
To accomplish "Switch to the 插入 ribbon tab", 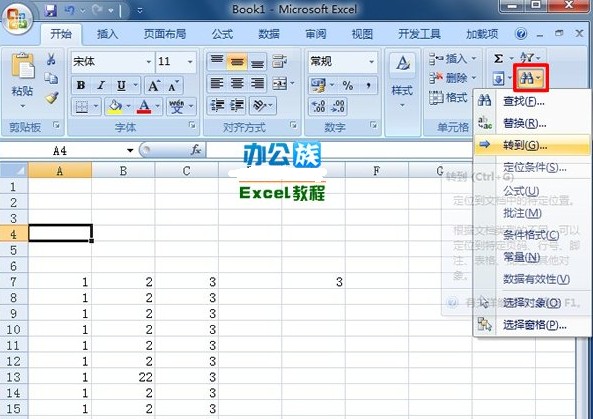I will click(x=107, y=34).
